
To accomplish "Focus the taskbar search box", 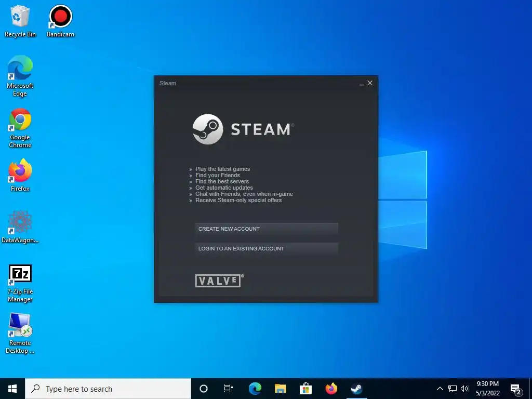I will pyautogui.click(x=108, y=389).
